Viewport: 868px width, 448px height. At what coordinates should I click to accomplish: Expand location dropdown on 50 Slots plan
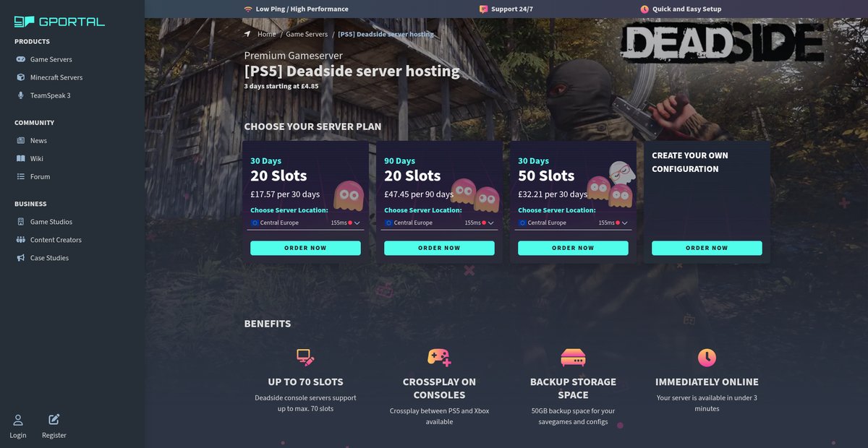pyautogui.click(x=573, y=223)
